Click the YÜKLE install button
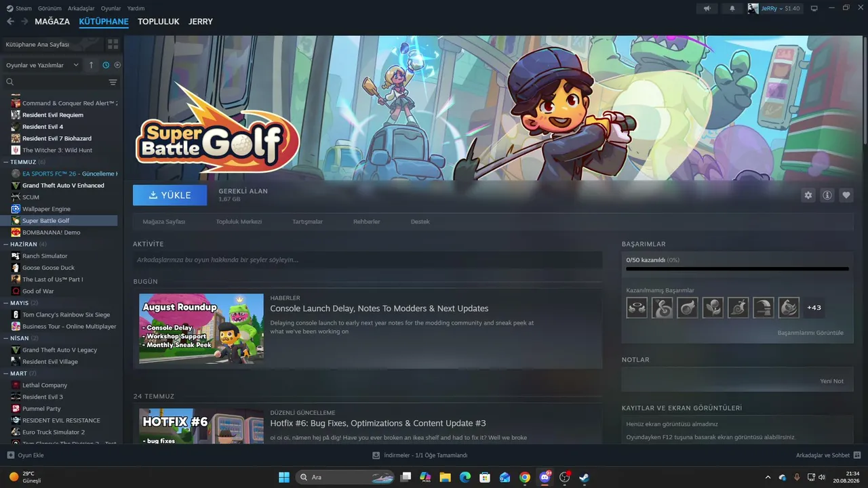The image size is (868, 488). point(170,195)
